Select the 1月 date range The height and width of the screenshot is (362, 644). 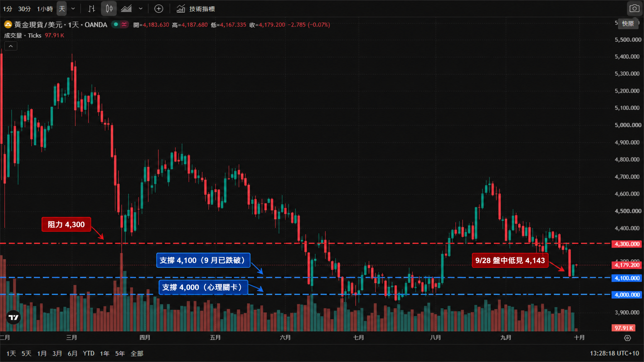[x=42, y=354]
